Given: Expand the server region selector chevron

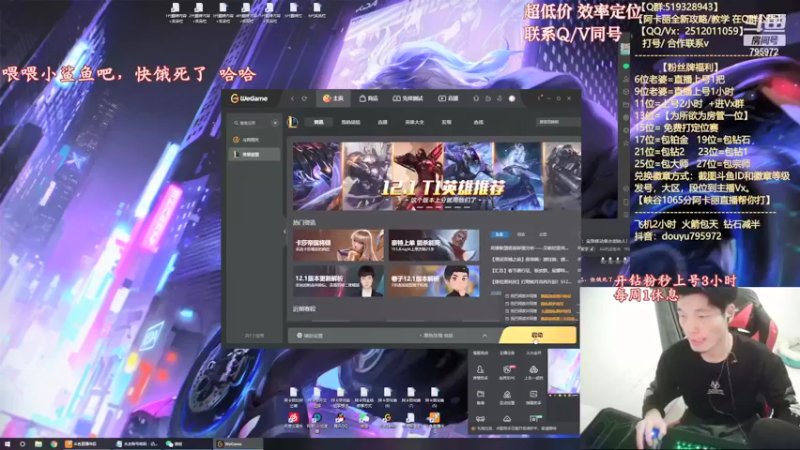Looking at the screenshot, I should pos(485,336).
